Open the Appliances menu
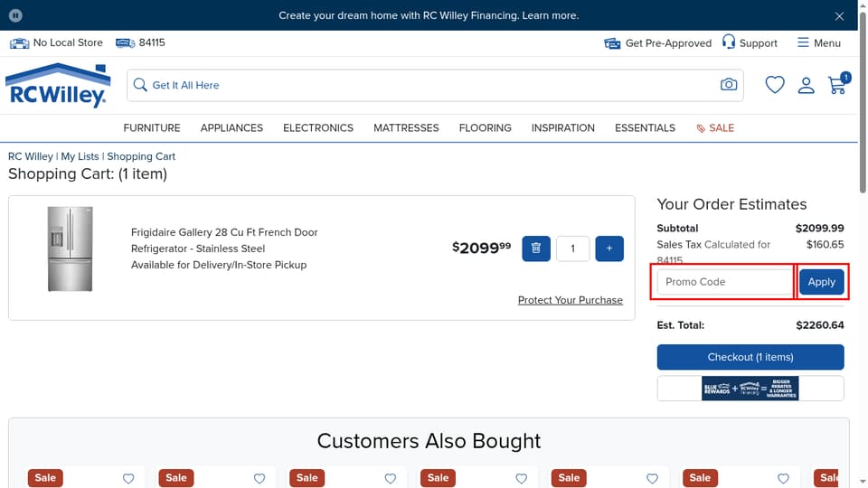Screen dimensions: 868x488 231,127
